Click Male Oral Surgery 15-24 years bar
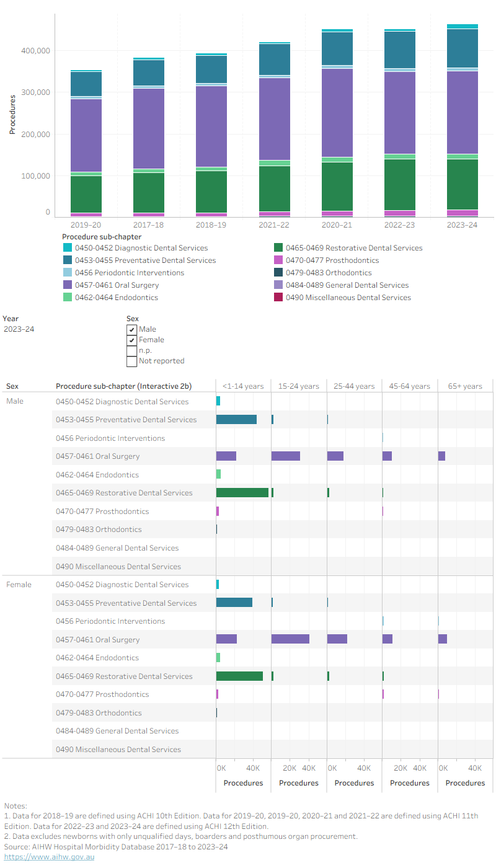 point(286,456)
